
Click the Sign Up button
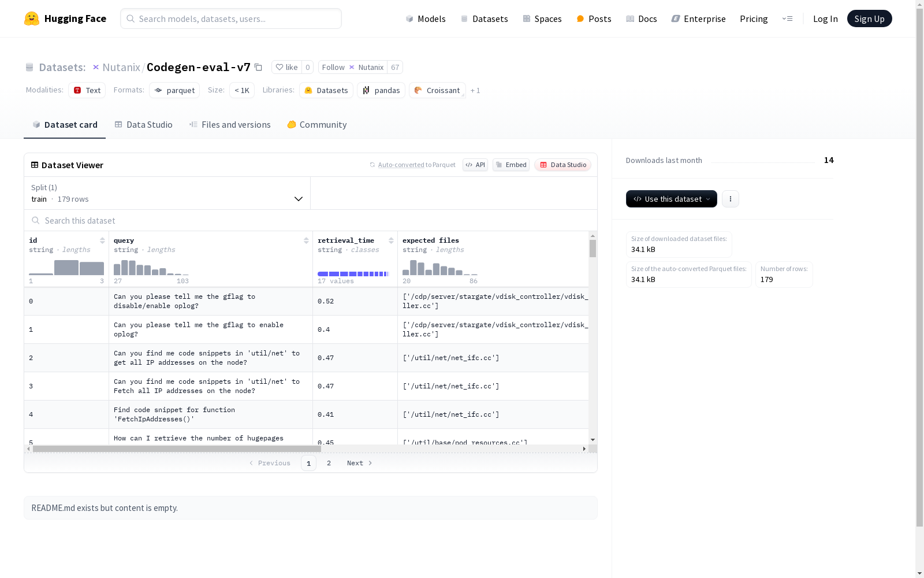click(x=869, y=18)
